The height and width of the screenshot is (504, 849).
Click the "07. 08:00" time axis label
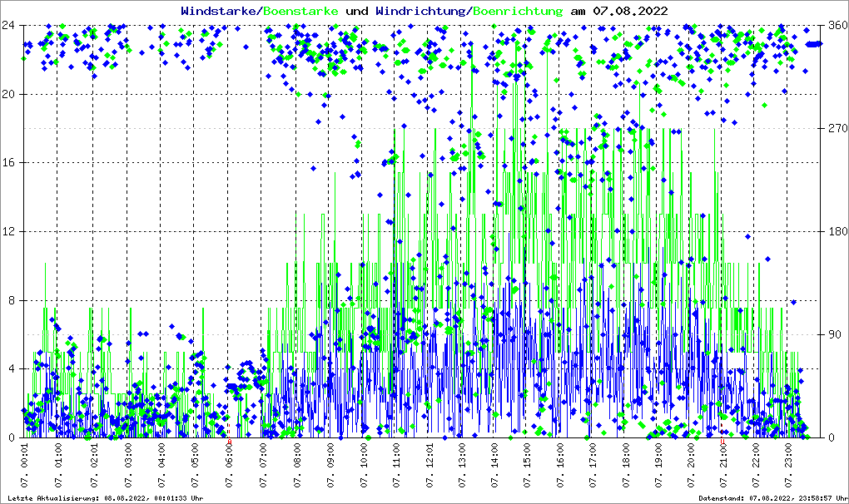296,466
